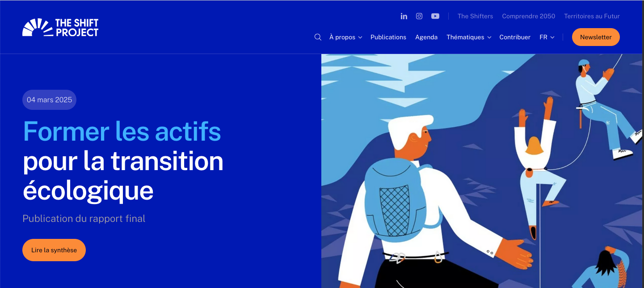Screen dimensions: 644x288
Task: Visit the Comprendre 2050 link
Action: point(528,16)
